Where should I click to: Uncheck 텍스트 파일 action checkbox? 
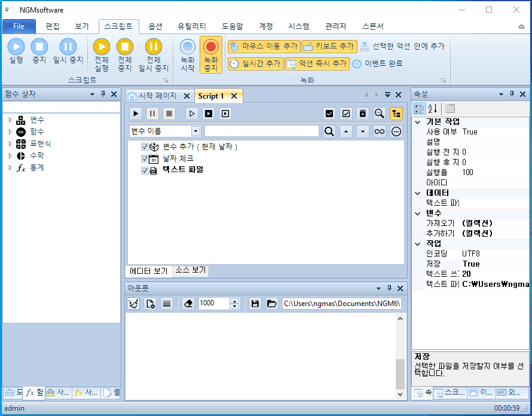pyautogui.click(x=145, y=170)
